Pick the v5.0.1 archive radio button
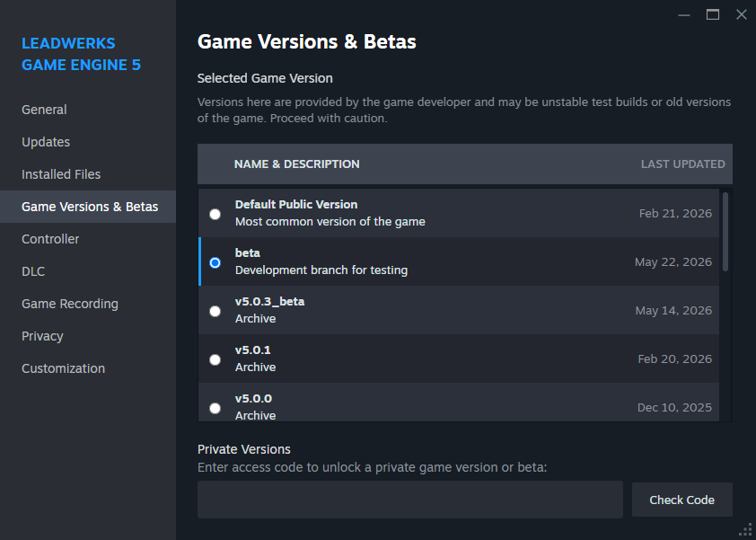The height and width of the screenshot is (540, 756). pos(215,359)
